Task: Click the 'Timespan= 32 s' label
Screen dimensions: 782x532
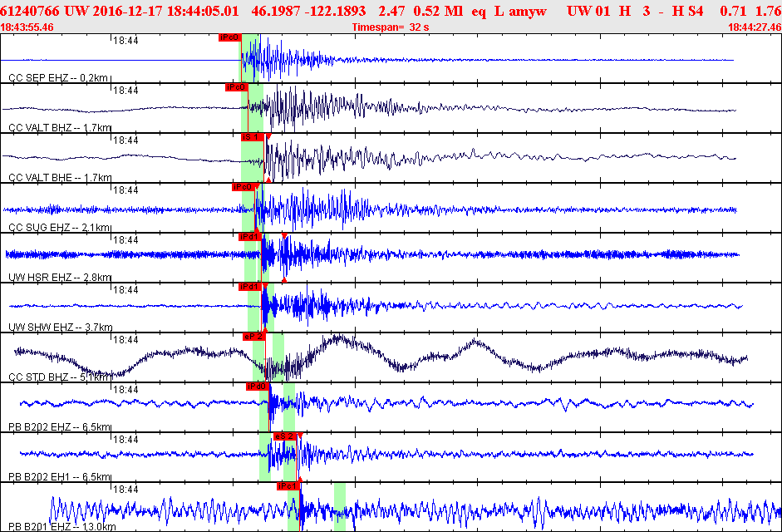Action: pyautogui.click(x=391, y=27)
